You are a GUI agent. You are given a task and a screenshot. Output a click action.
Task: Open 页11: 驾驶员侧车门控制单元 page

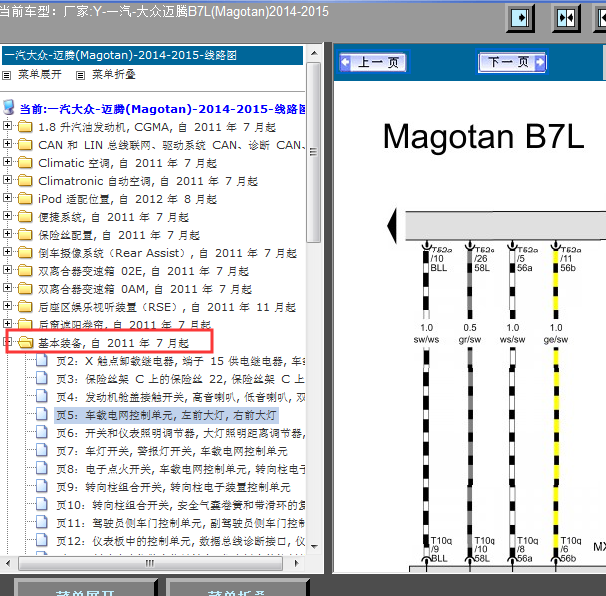click(180, 523)
